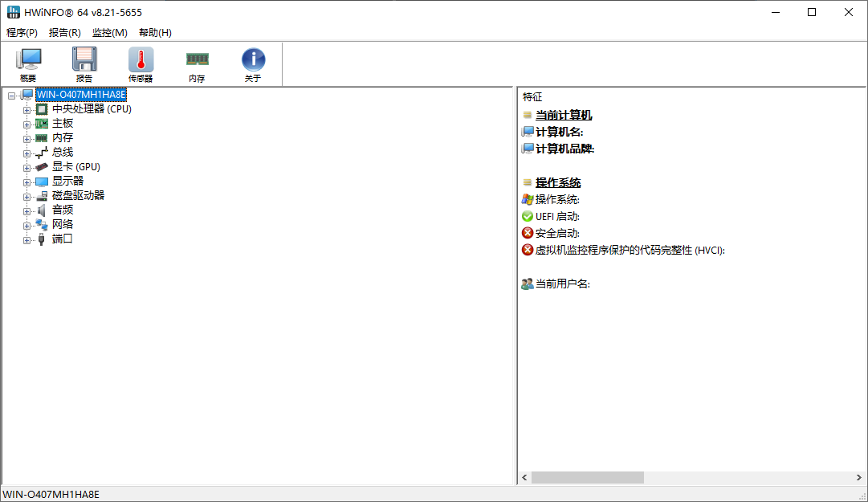Click the 当前计算机 link
868x502 pixels.
point(565,115)
